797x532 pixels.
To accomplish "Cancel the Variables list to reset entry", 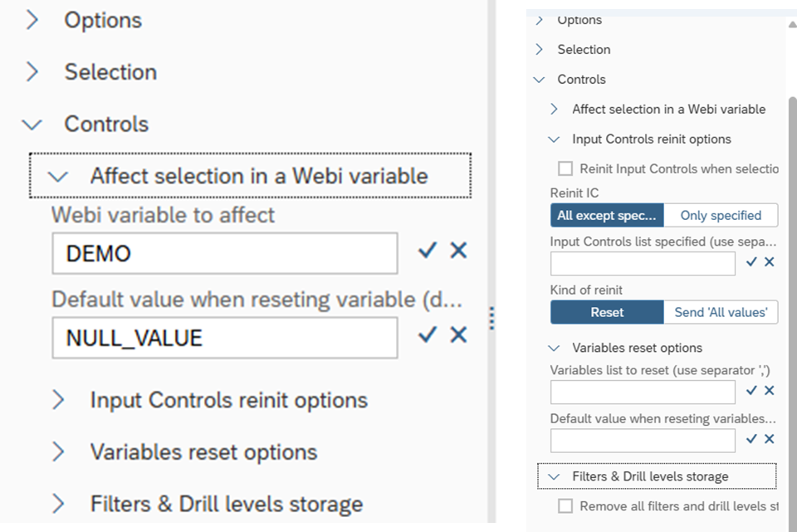I will pos(769,391).
